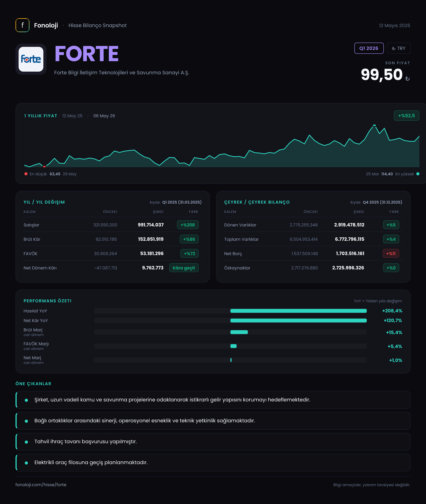Viewport: 426px width, 504px height.
Task: Click the Net Marj progress bar
Action: 230,360
